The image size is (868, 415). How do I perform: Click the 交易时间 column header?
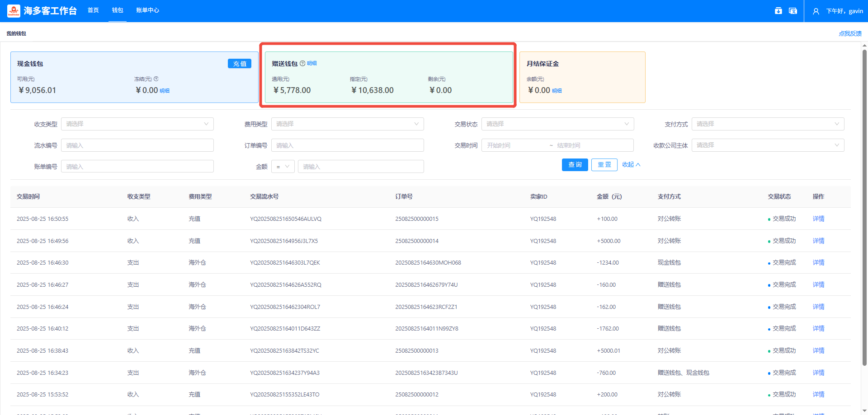tap(28, 197)
